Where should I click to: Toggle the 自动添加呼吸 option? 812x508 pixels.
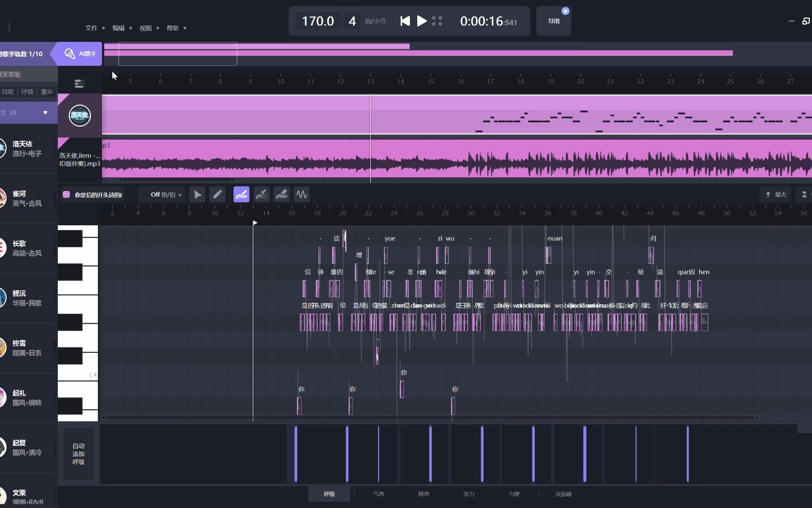pyautogui.click(x=78, y=454)
